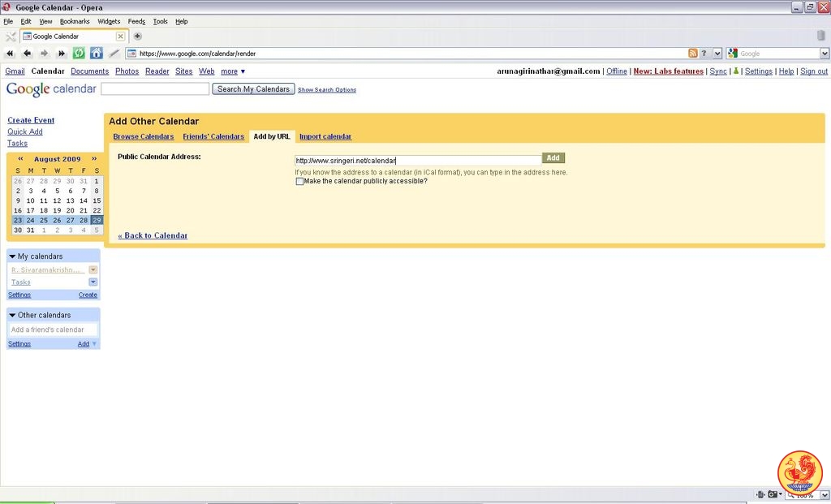Switch to Friends' Calendars tab

pyautogui.click(x=213, y=136)
